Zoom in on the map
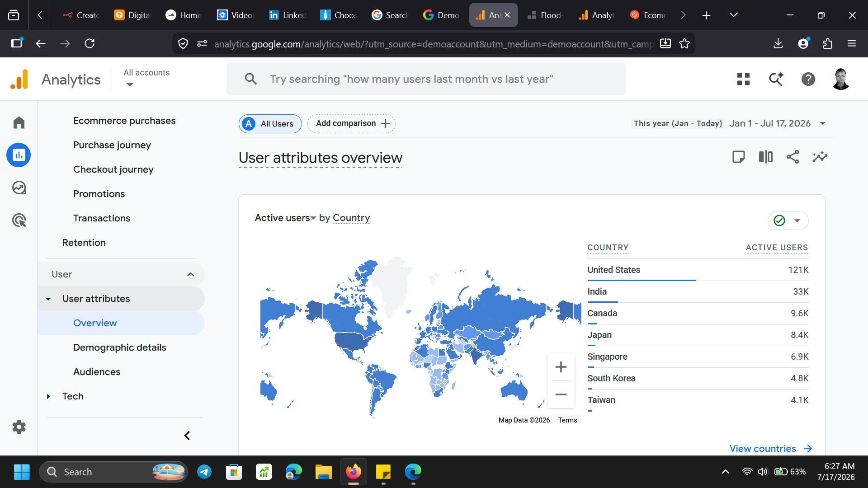 coord(561,367)
